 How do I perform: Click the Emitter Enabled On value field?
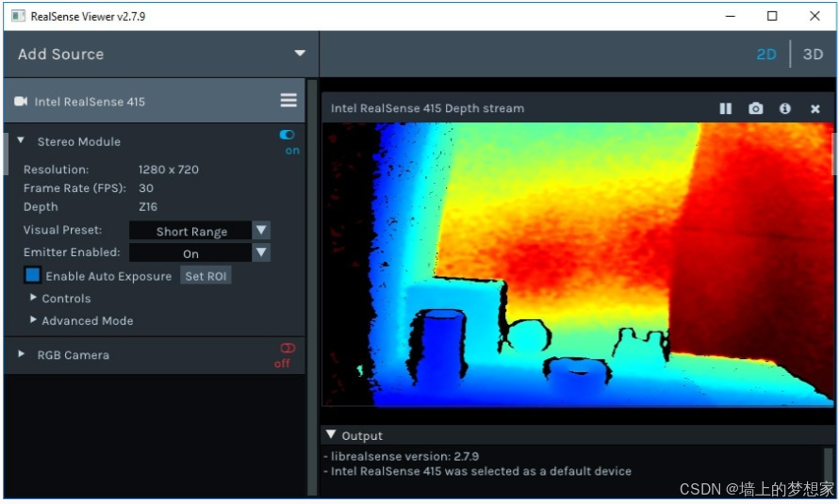click(x=191, y=252)
